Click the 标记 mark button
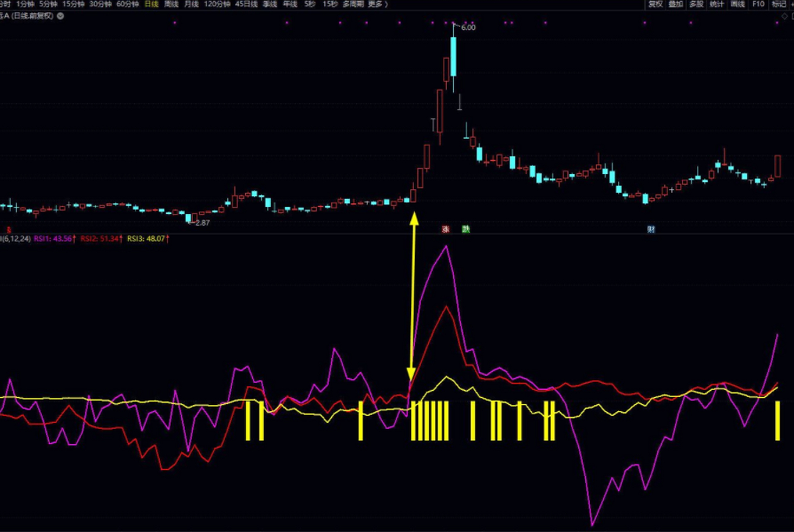The image size is (794, 532). [779, 4]
